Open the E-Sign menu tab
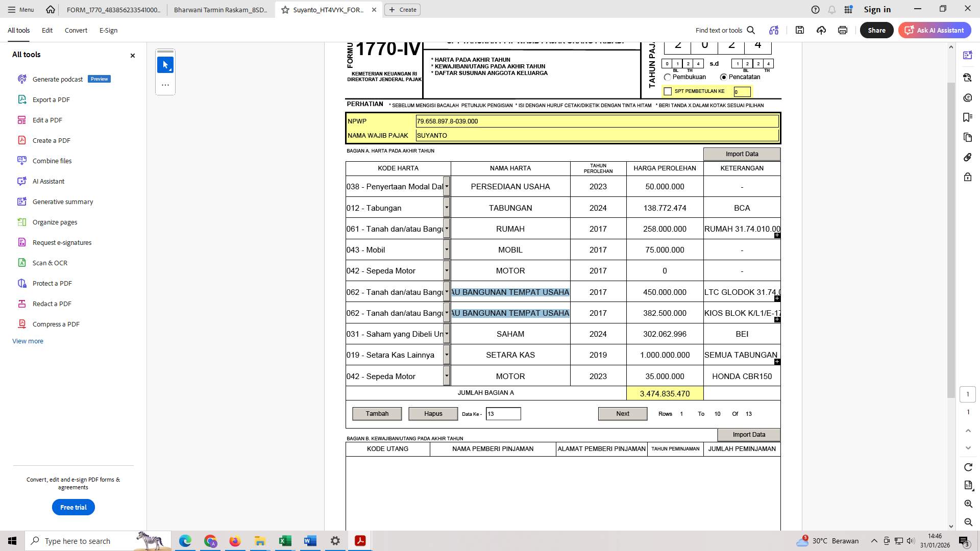This screenshot has height=551, width=980. 108,30
